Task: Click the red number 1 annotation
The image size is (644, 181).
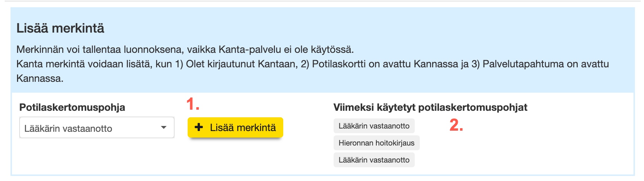Action: click(x=193, y=104)
